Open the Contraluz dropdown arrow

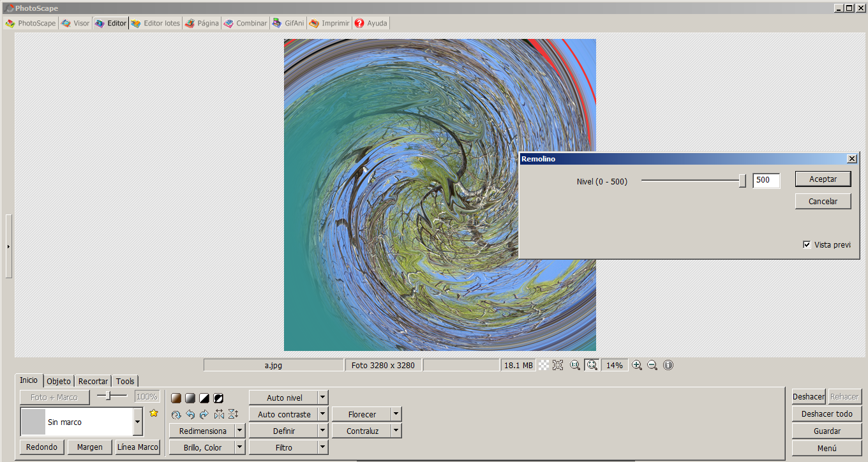[396, 431]
